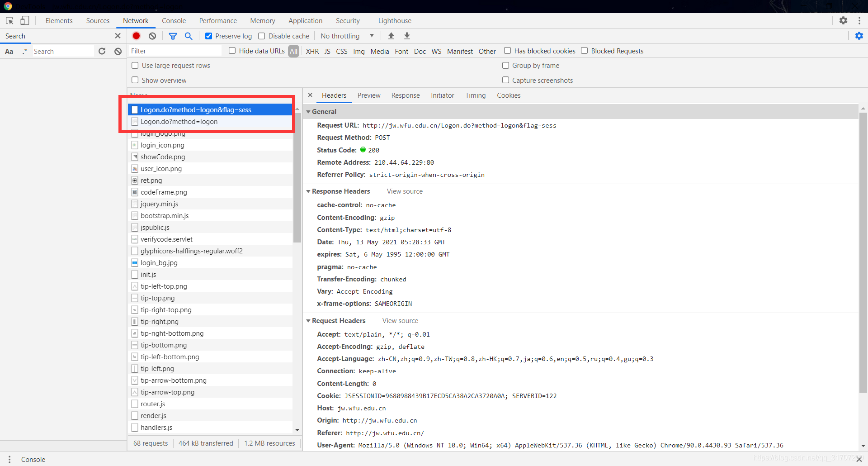Image resolution: width=868 pixels, height=466 pixels.
Task: Toggle the device toolbar icon
Action: [x=25, y=20]
